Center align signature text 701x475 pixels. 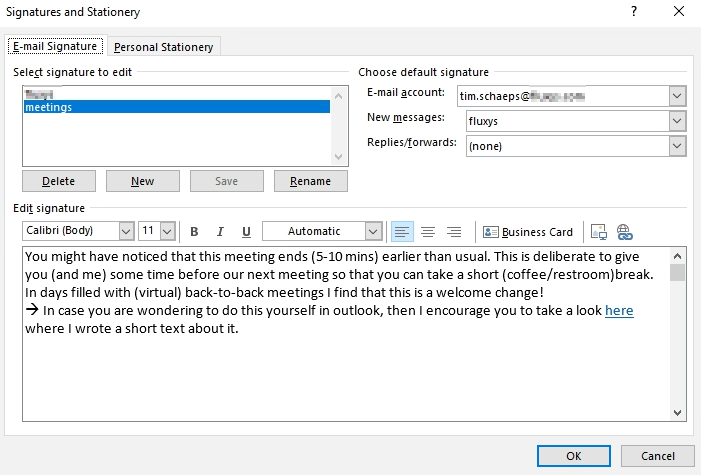(x=428, y=232)
